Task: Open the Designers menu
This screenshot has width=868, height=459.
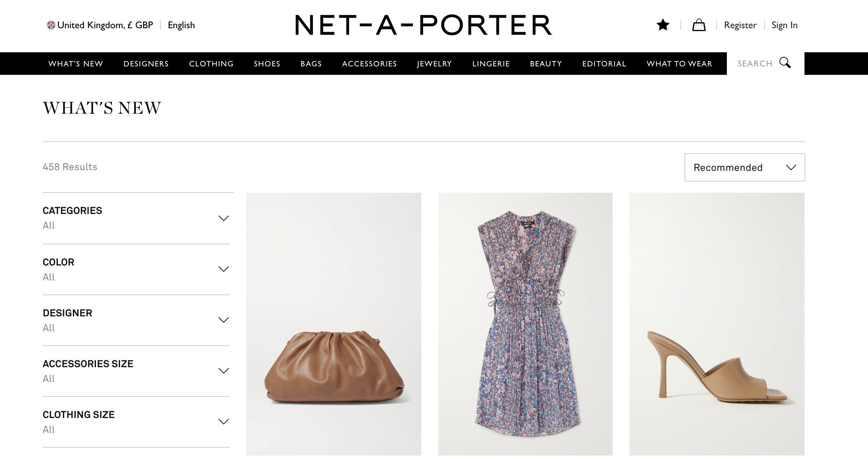Action: pyautogui.click(x=146, y=64)
